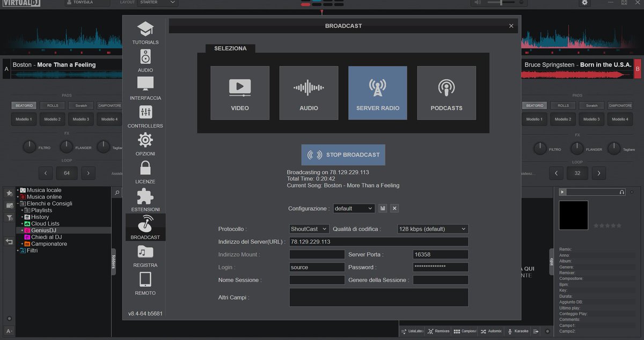The image size is (644, 340).
Task: Click the browser back arrow icon
Action: (x=10, y=242)
